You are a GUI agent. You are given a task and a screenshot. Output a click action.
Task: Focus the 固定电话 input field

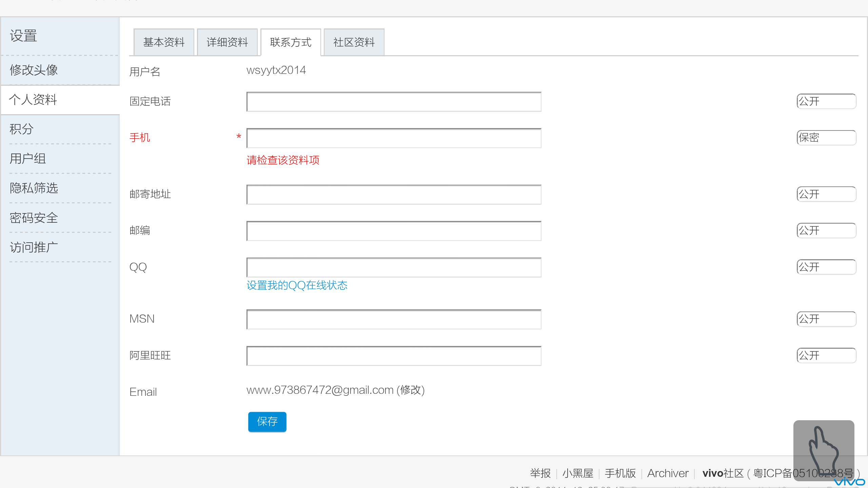[x=394, y=102]
